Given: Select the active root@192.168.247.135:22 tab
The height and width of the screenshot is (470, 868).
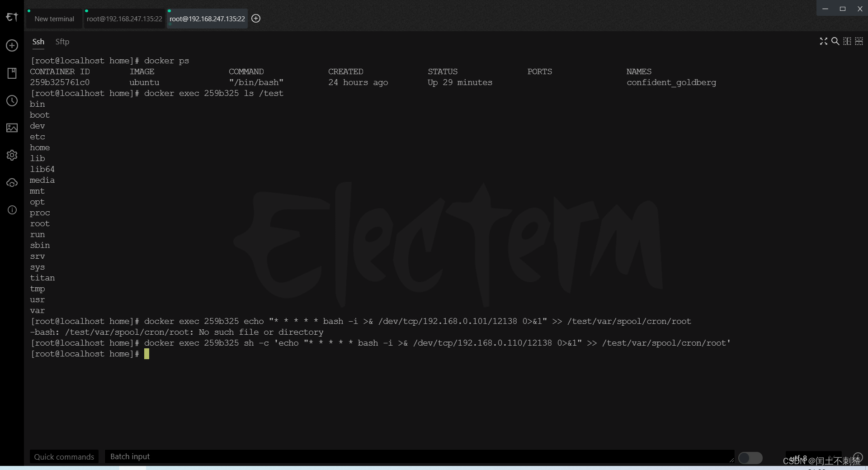Looking at the screenshot, I should (207, 19).
